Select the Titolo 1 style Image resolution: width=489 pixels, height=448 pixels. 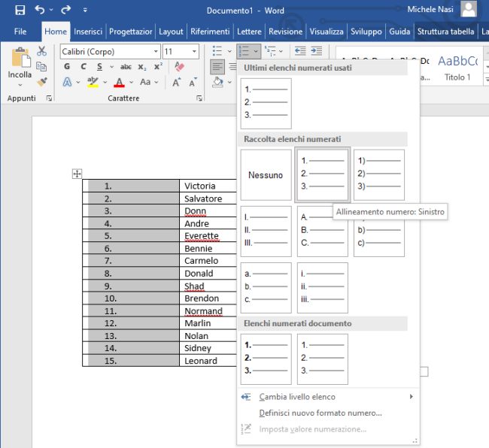coord(457,68)
